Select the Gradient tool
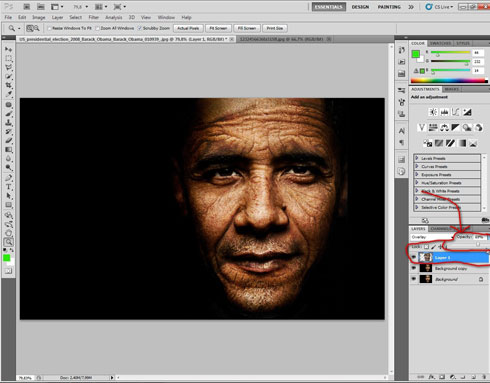490x383 pixels. pyautogui.click(x=9, y=150)
